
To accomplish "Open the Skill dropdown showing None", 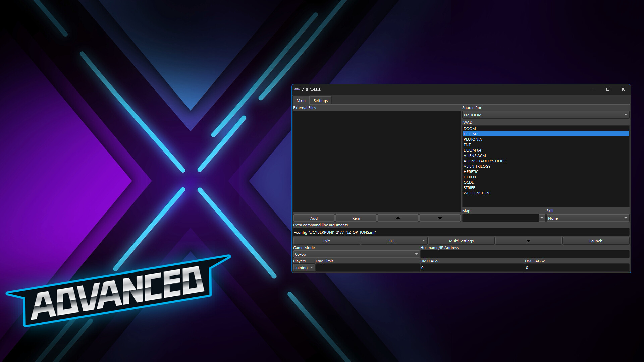I will tap(625, 218).
